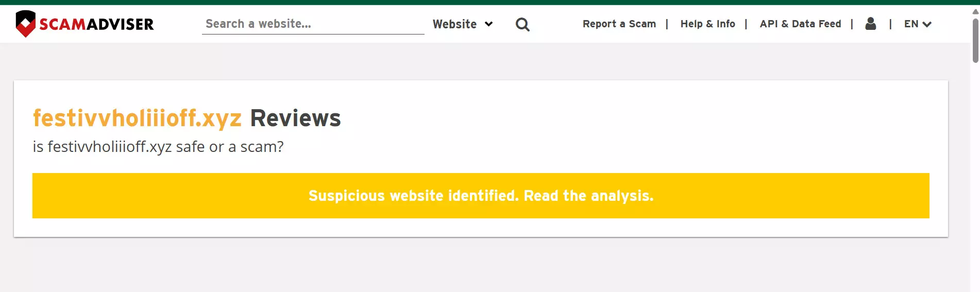Select API & Data Feed in navigation
This screenshot has width=980, height=292.
point(800,24)
